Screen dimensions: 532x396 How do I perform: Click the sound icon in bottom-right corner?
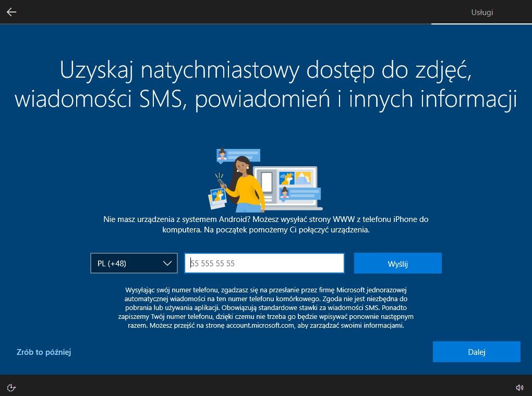[519, 387]
